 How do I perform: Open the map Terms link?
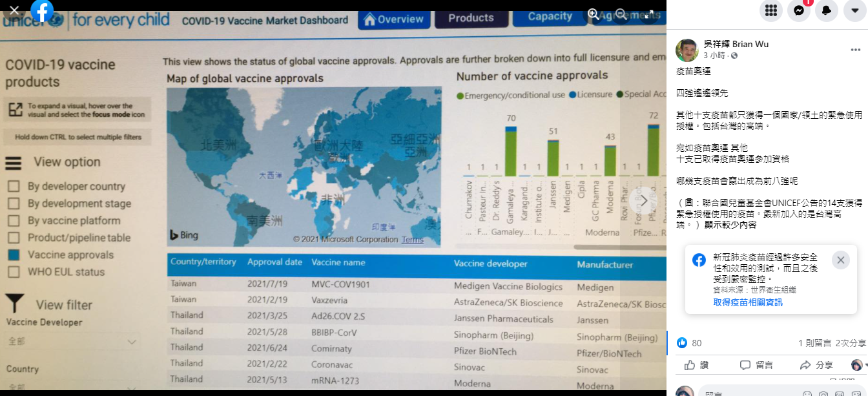point(413,240)
